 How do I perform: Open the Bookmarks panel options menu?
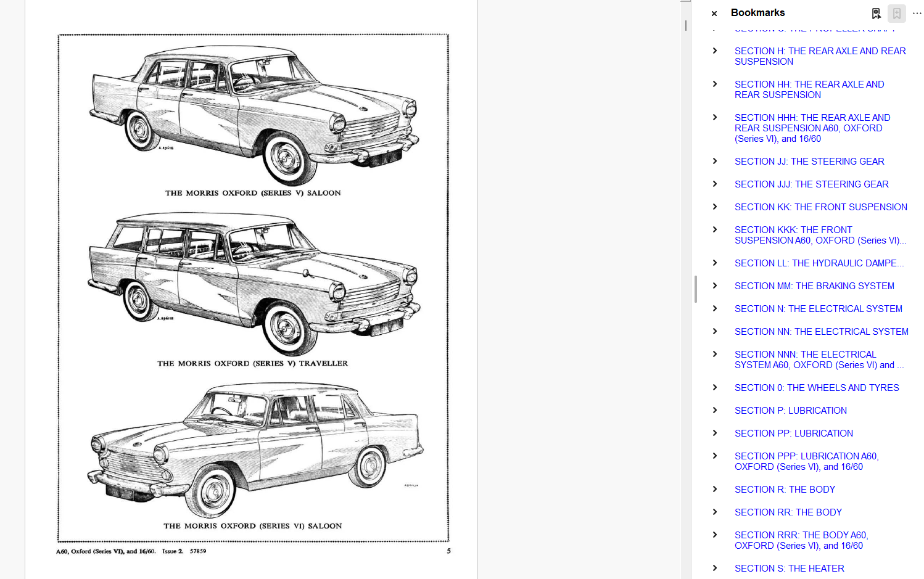(917, 13)
